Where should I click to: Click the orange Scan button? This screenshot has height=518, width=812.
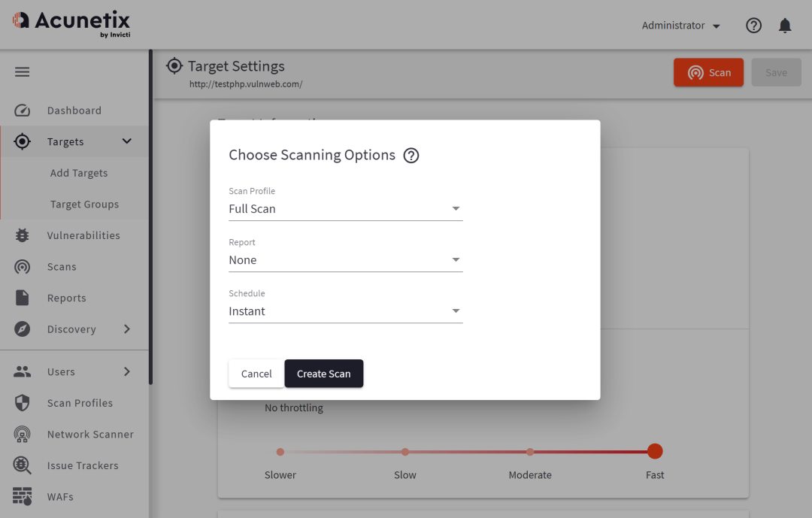coord(708,72)
